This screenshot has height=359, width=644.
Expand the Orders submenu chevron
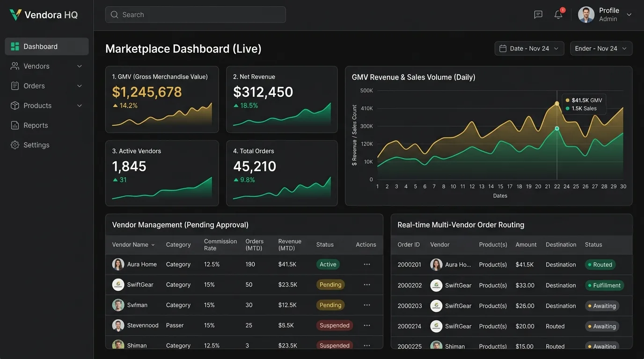(80, 86)
